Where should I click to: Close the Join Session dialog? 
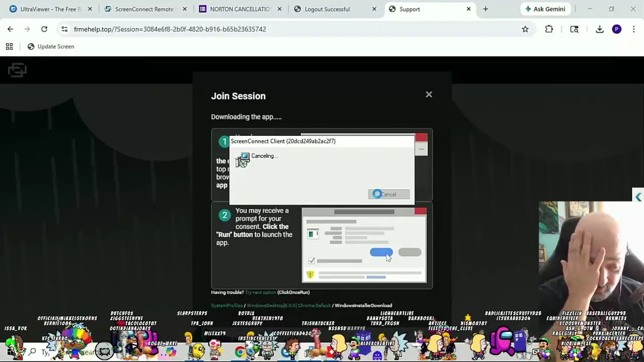click(429, 95)
